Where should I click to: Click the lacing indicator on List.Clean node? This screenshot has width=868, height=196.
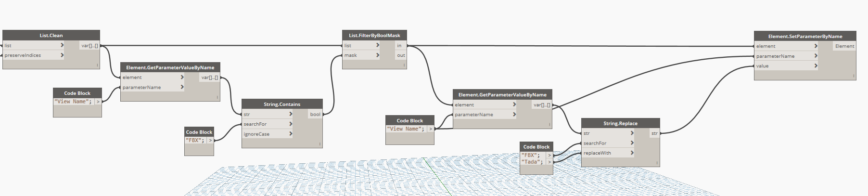[97, 65]
